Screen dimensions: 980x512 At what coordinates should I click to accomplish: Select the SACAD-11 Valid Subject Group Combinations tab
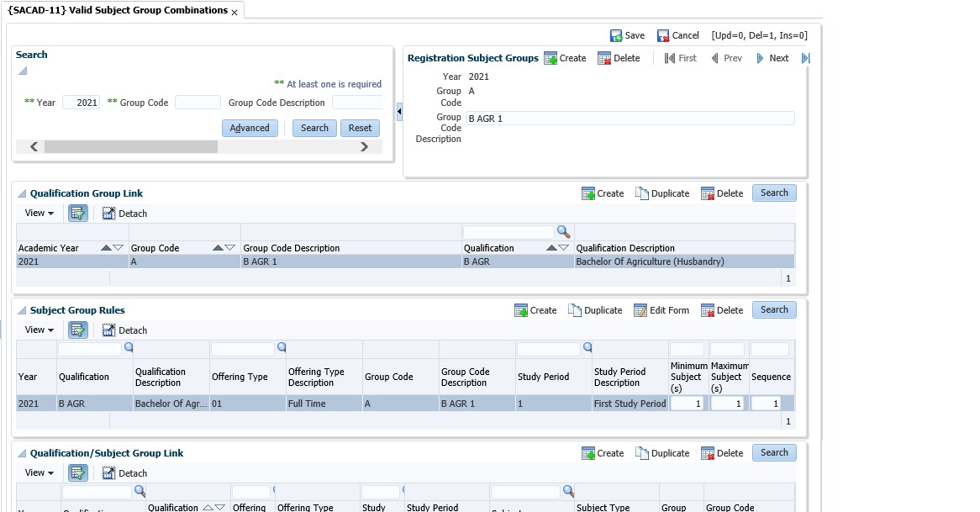pyautogui.click(x=117, y=11)
